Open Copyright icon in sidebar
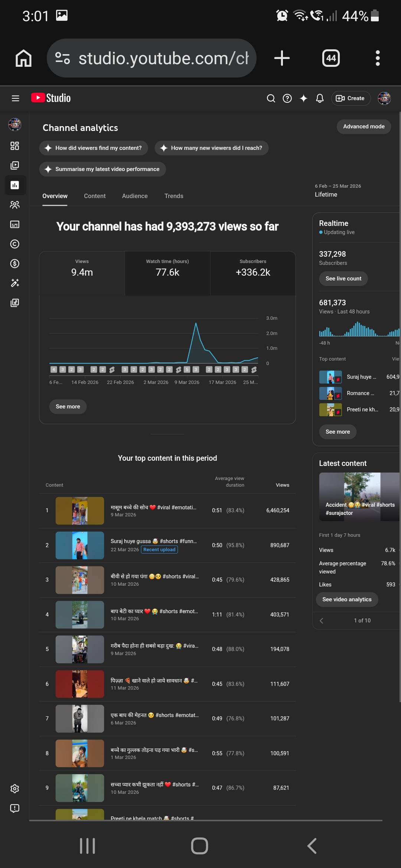401x868 pixels. click(x=15, y=244)
